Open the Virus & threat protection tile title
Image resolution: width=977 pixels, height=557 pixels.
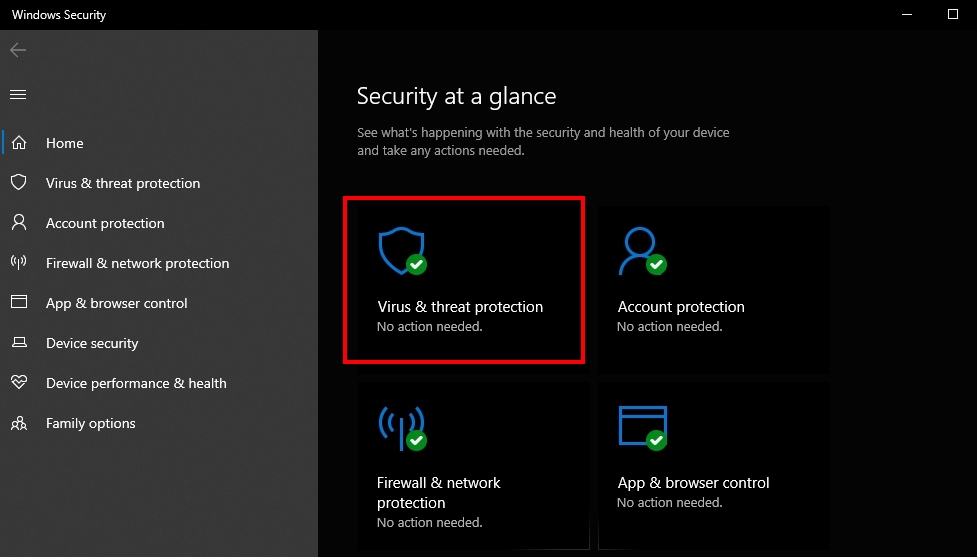point(460,307)
